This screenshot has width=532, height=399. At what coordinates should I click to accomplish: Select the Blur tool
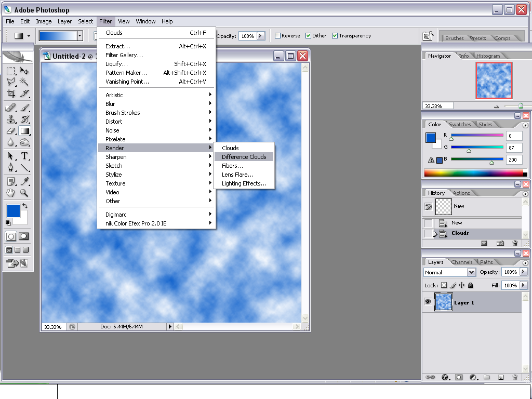tap(11, 142)
